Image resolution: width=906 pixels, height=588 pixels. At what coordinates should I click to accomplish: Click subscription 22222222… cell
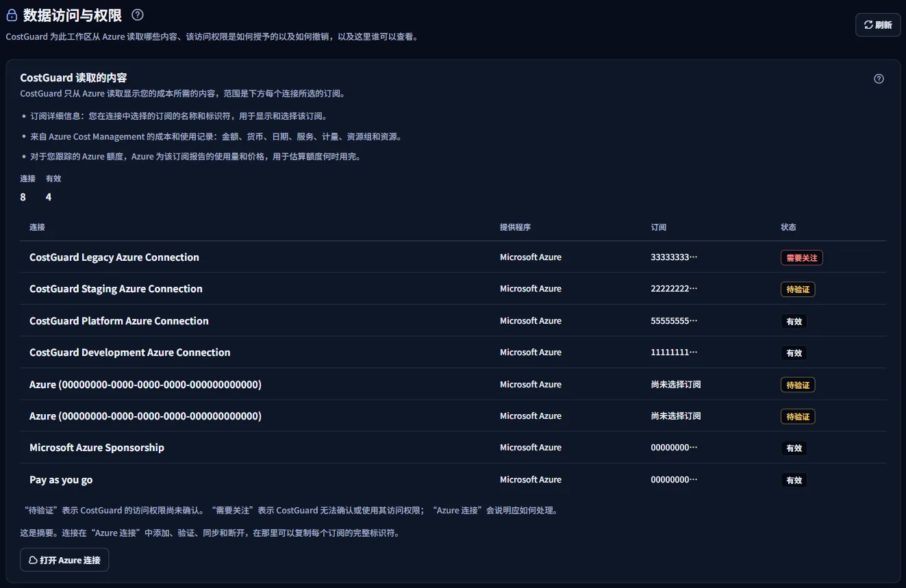tap(674, 289)
